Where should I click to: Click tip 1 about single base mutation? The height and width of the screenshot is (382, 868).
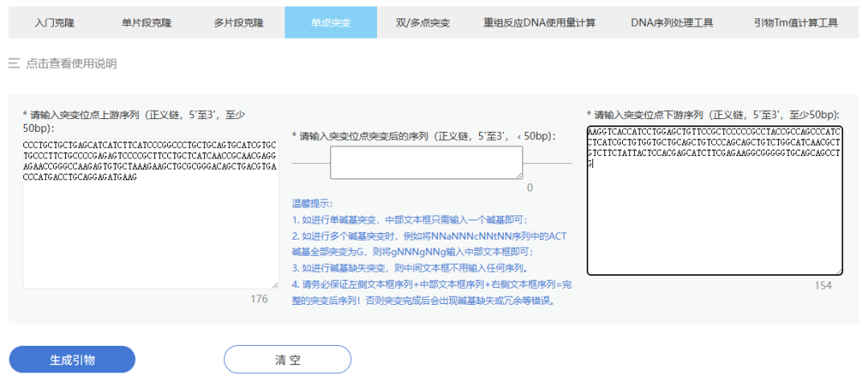click(410, 220)
